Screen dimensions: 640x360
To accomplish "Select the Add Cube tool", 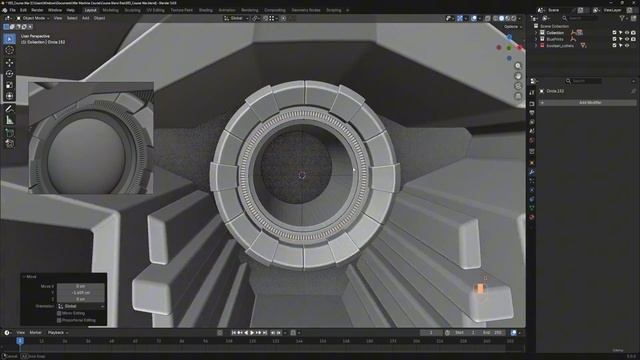I will tap(9, 133).
